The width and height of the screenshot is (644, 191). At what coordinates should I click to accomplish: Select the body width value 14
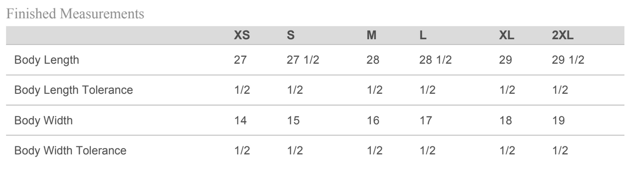pos(240,120)
